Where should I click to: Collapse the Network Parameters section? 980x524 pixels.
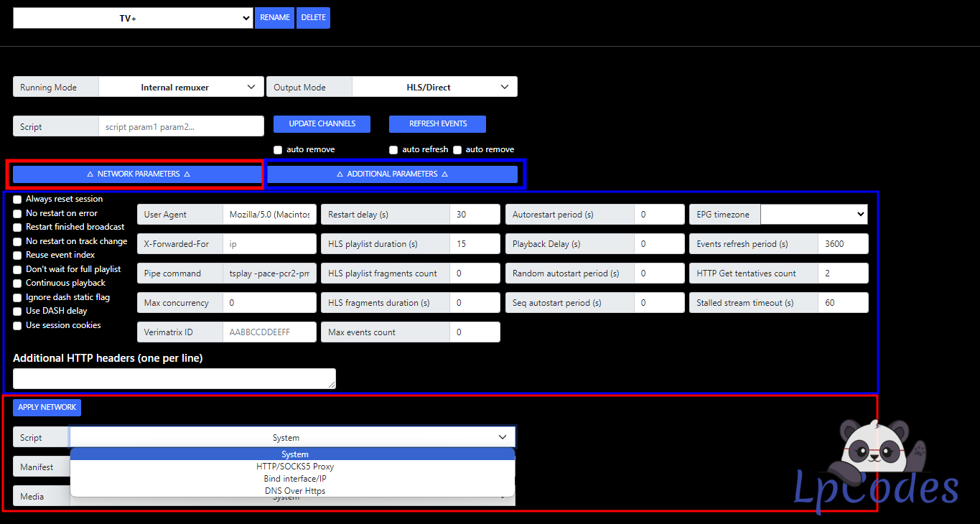tap(138, 174)
